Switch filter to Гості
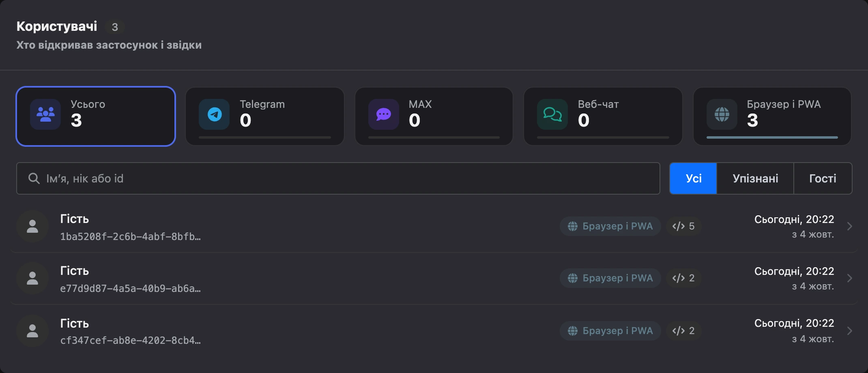 point(823,178)
